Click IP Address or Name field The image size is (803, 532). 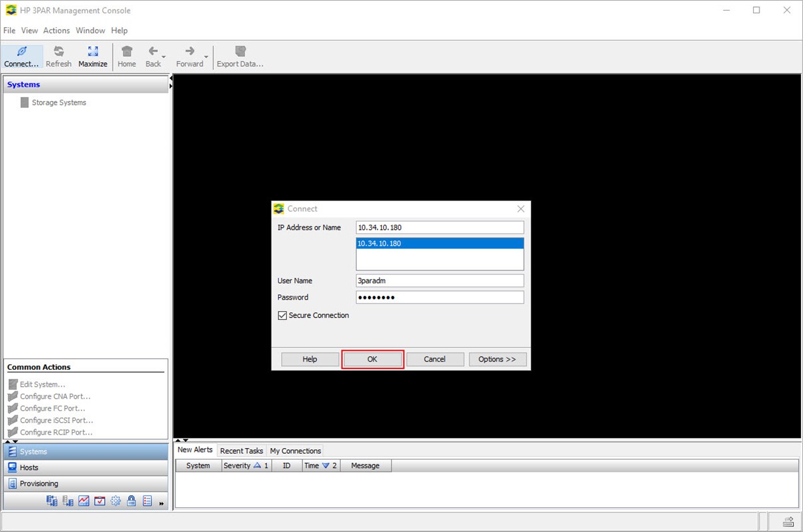pyautogui.click(x=440, y=227)
